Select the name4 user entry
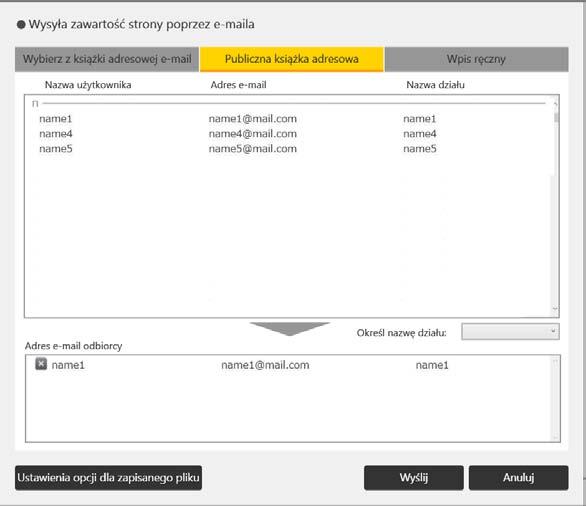The height and width of the screenshot is (506, 586). 56,134
